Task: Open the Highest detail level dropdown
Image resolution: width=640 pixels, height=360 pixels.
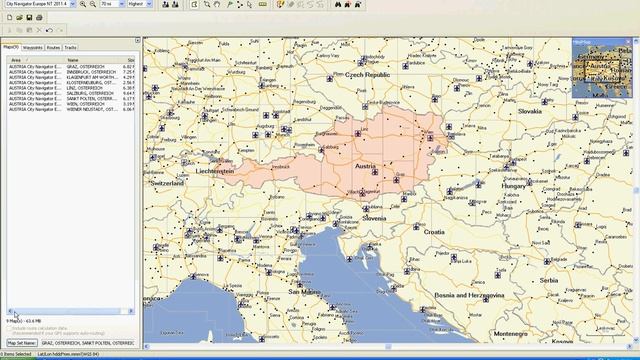Action: pos(149,4)
